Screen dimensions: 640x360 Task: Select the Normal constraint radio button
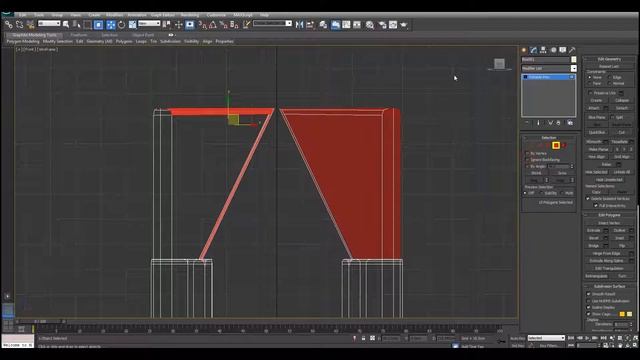[610, 83]
